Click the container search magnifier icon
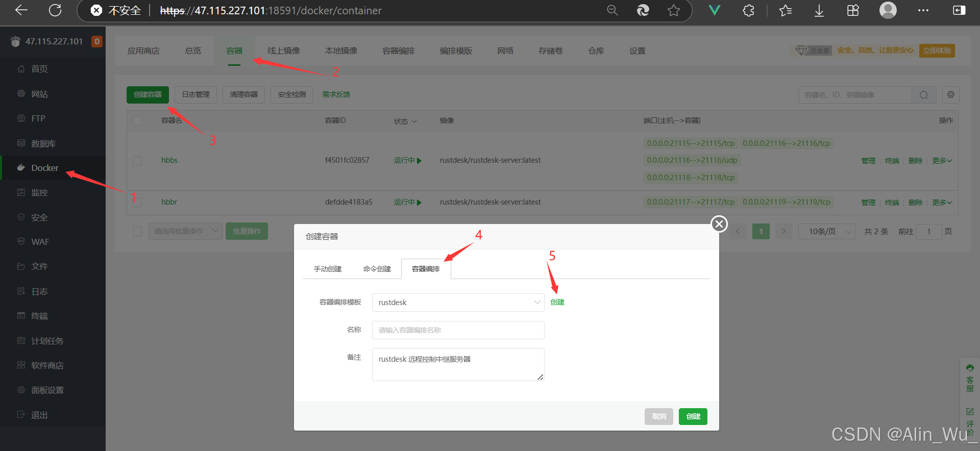Viewport: 980px width, 451px height. [x=924, y=95]
